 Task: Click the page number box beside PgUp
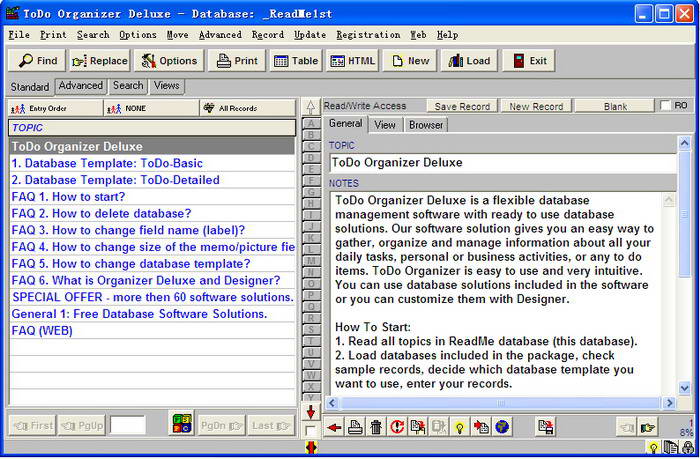(128, 426)
